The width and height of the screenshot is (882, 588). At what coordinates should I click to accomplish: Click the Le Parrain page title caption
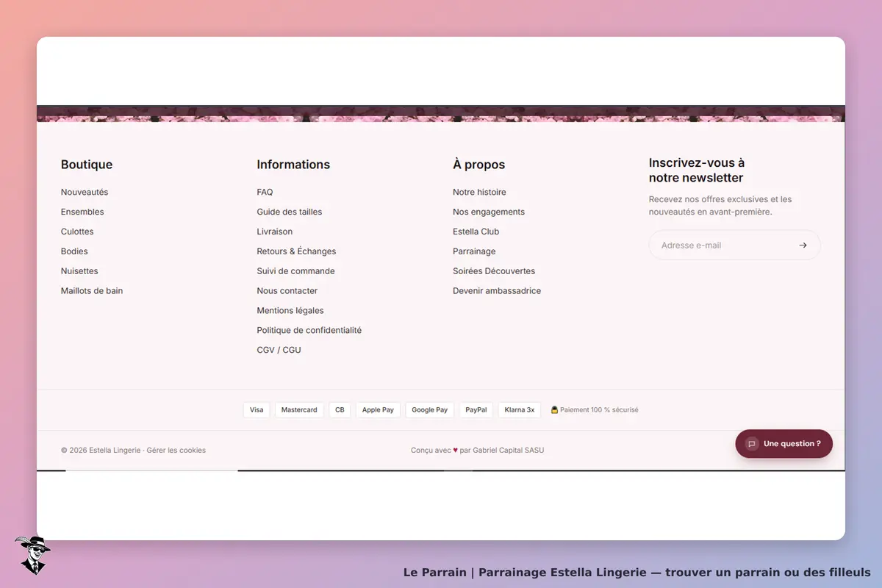point(637,572)
